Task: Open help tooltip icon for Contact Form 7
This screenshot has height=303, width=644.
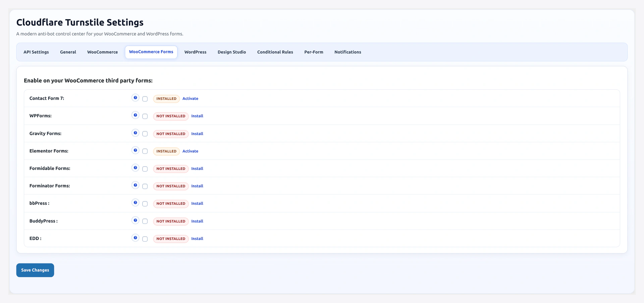Action: pyautogui.click(x=135, y=98)
